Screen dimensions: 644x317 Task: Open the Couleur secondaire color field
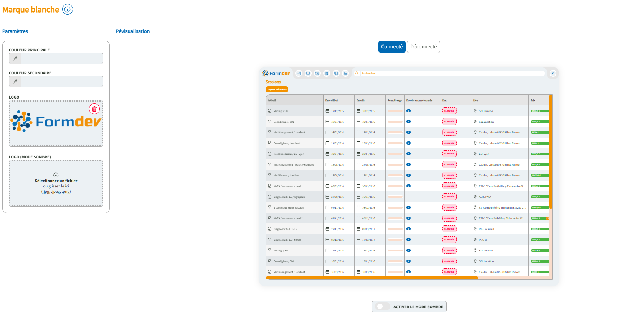click(x=62, y=81)
